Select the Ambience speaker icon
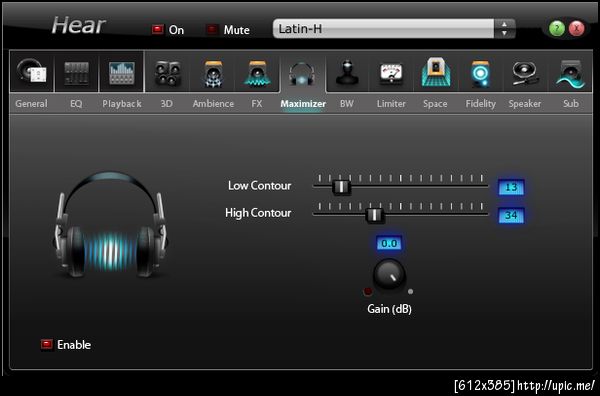This screenshot has width=600, height=396. coord(213,73)
